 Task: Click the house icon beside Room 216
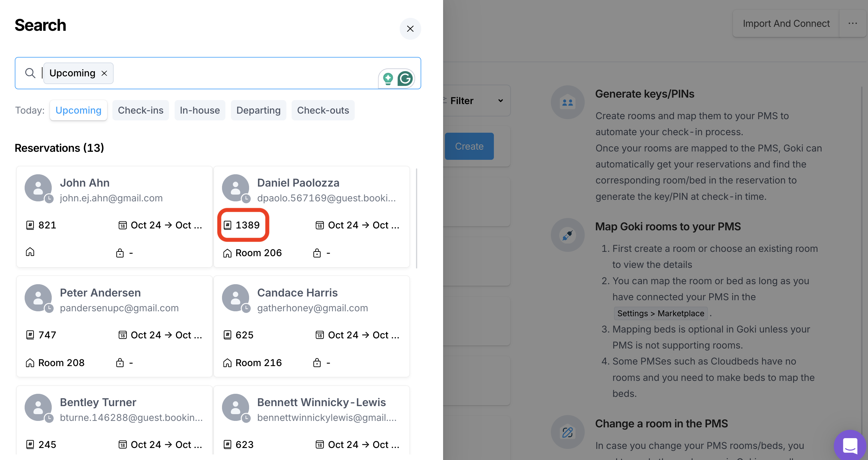pos(228,363)
